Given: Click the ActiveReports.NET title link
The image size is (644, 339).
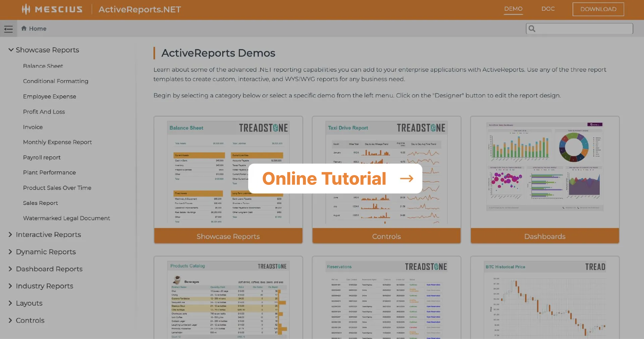Looking at the screenshot, I should 140,9.
